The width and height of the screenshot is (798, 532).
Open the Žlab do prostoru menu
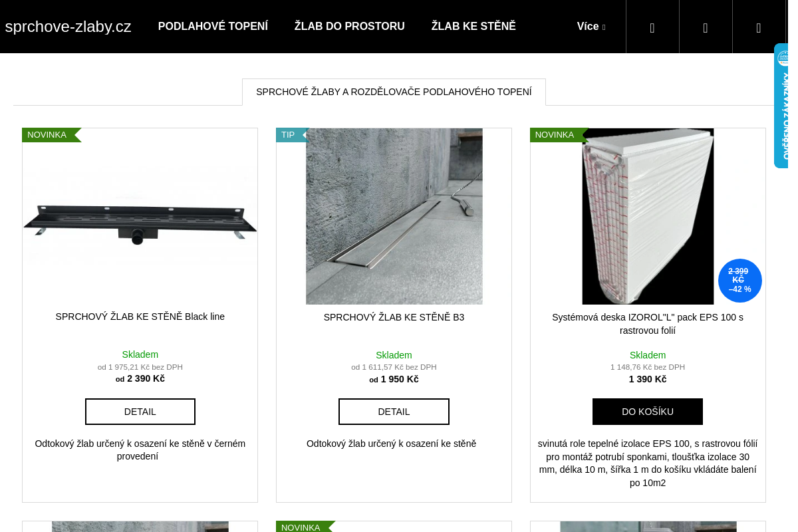click(350, 27)
